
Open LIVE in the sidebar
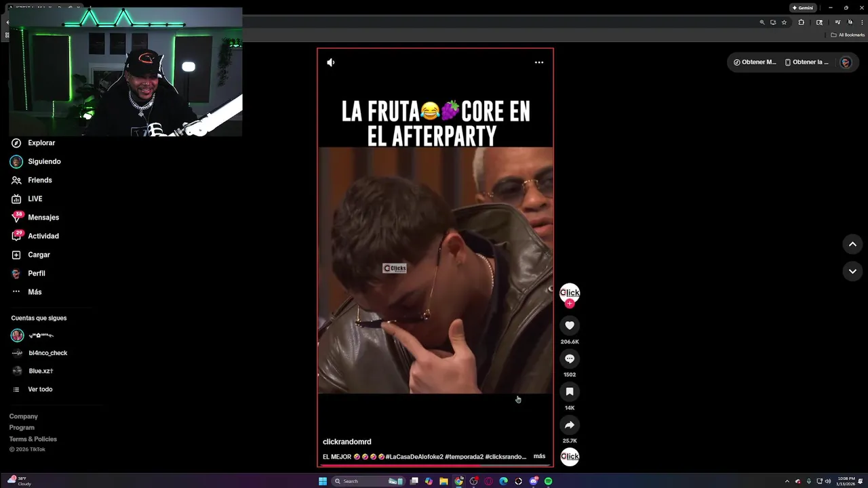click(x=35, y=199)
